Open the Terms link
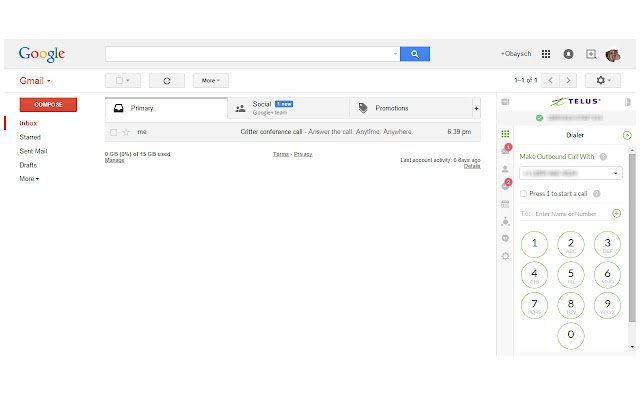 (281, 154)
